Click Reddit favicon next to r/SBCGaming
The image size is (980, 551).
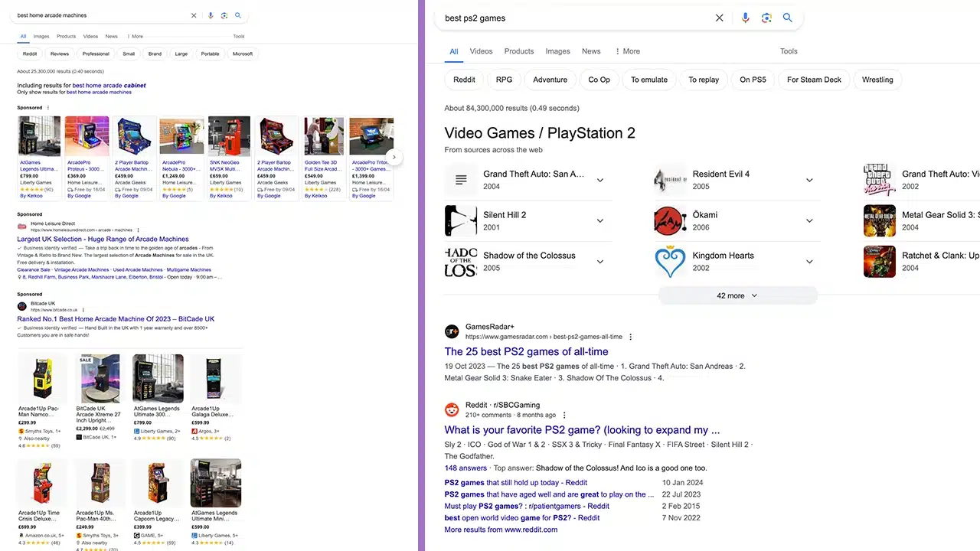(x=452, y=409)
